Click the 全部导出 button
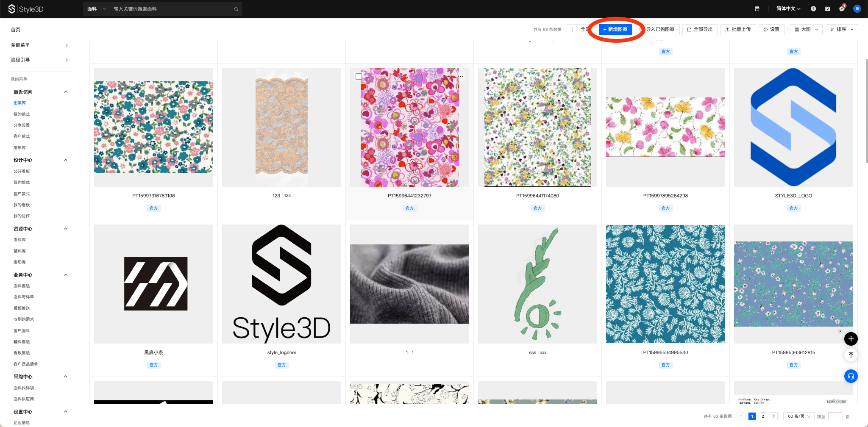Screen dimensions: 868x427 [700, 29]
